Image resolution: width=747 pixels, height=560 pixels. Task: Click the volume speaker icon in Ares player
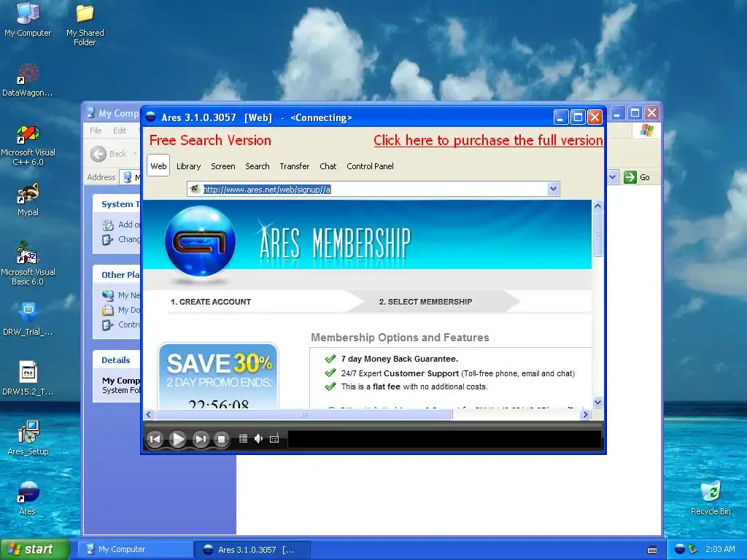tap(258, 438)
